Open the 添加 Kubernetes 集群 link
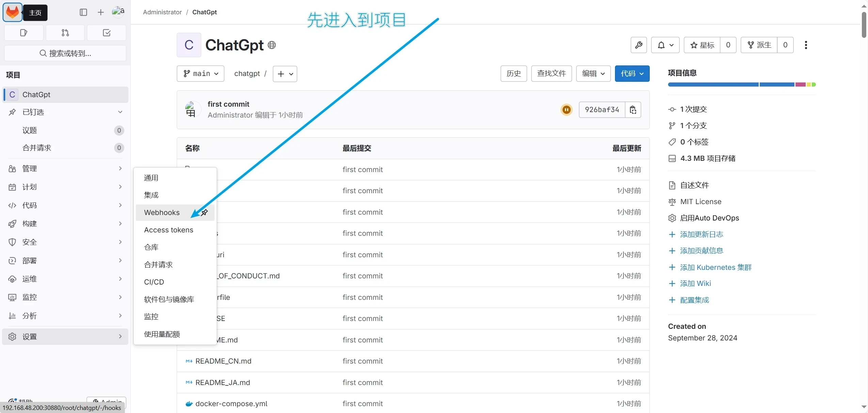Image resolution: width=868 pixels, height=413 pixels. 715,267
